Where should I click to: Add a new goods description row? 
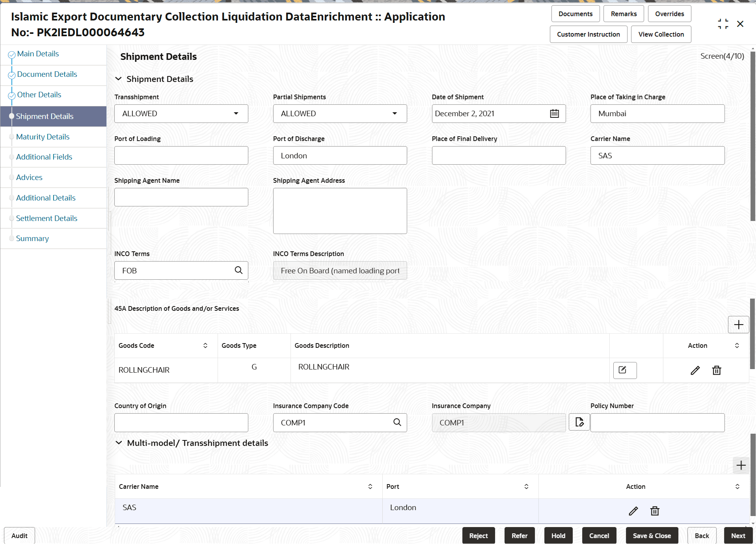tap(738, 324)
